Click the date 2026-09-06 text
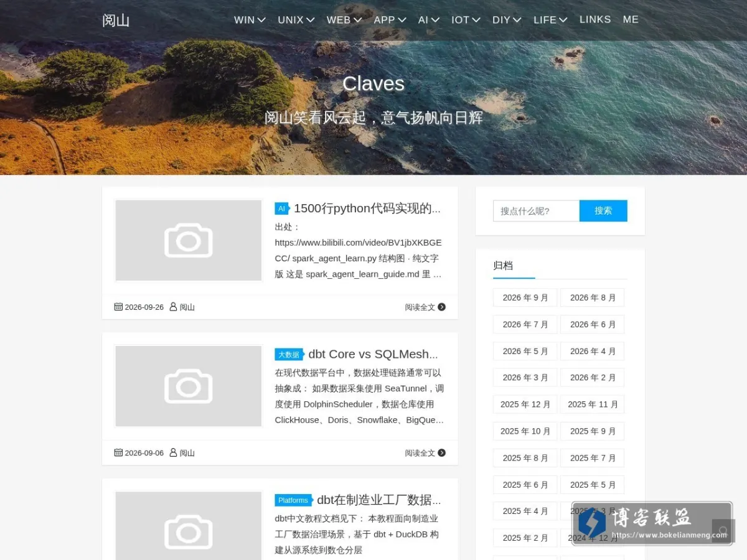This screenshot has height=560, width=747. click(x=144, y=453)
